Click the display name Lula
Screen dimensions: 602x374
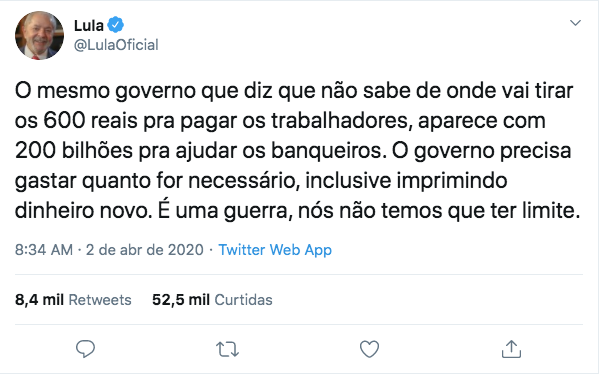88,26
